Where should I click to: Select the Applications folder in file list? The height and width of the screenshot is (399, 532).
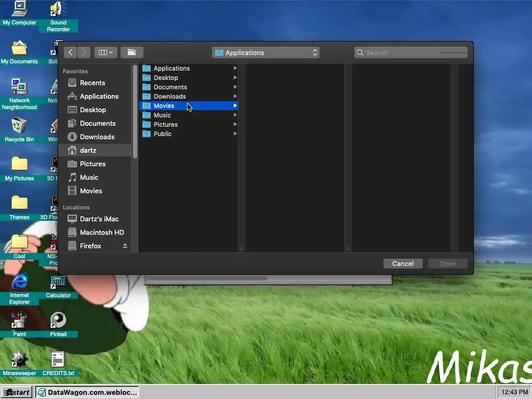(x=189, y=68)
